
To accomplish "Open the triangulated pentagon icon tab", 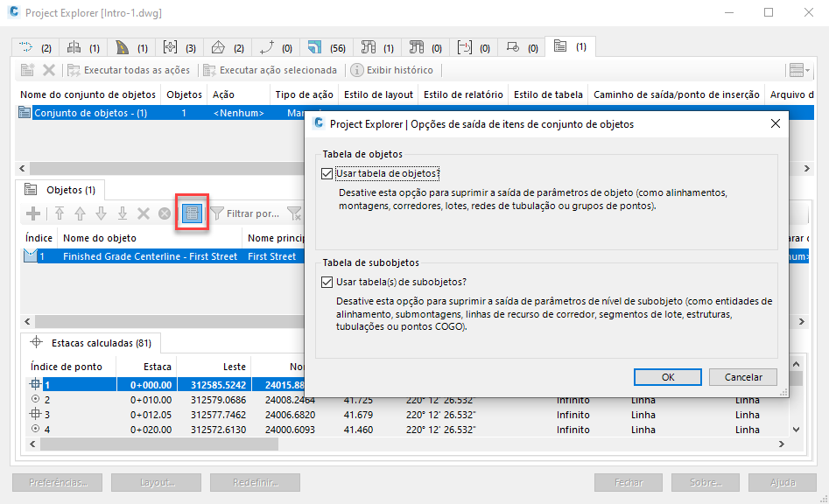I will pos(228,47).
